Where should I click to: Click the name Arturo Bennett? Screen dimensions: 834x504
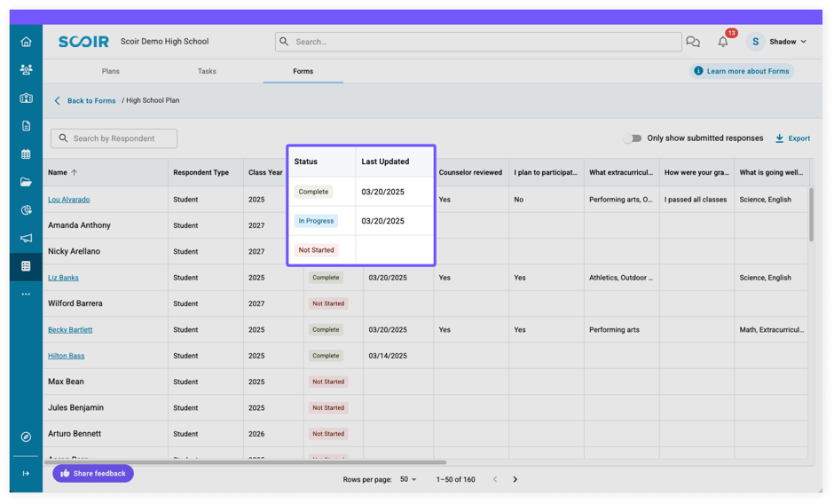click(x=75, y=434)
